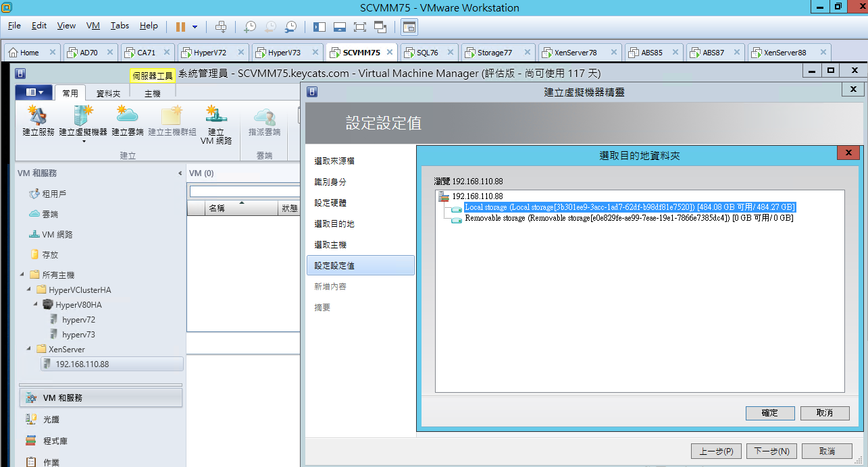Click the VM list search field

point(245,191)
